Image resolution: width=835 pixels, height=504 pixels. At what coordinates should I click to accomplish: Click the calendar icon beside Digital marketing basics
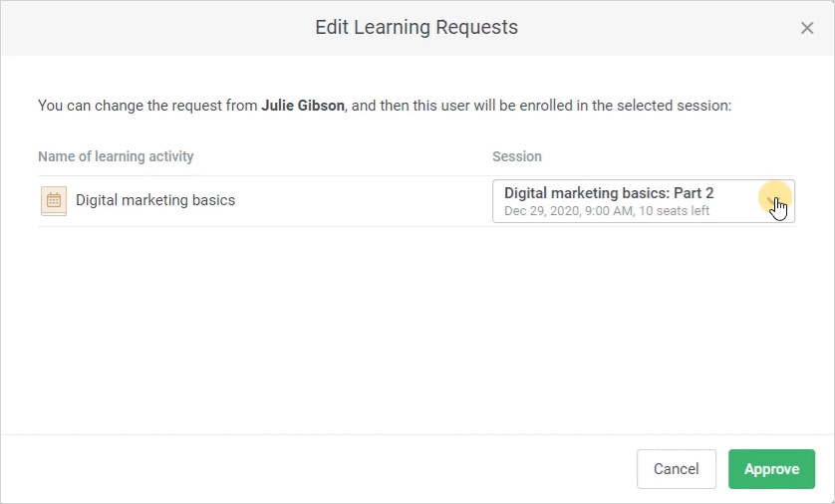click(x=54, y=200)
